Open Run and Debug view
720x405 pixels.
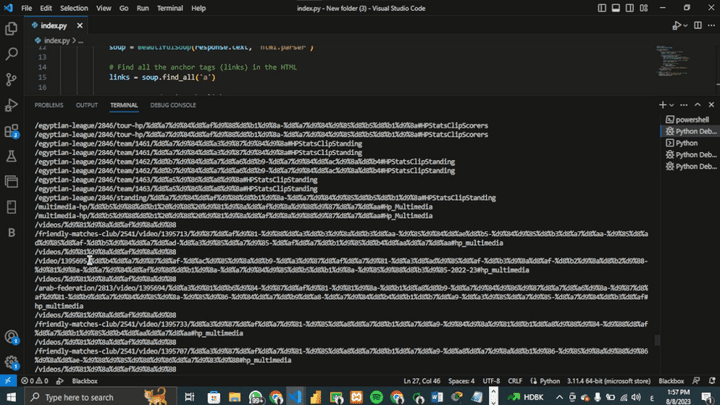coord(11,105)
